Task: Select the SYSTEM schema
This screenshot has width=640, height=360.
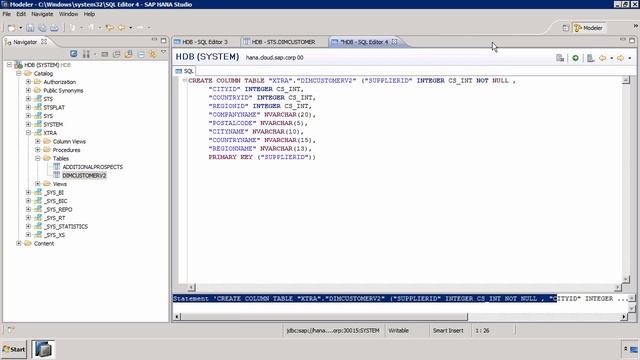Action: tap(53, 124)
